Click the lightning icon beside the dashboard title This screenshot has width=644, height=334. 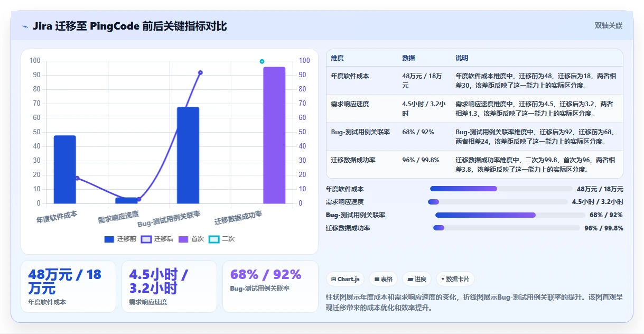[x=25, y=26]
